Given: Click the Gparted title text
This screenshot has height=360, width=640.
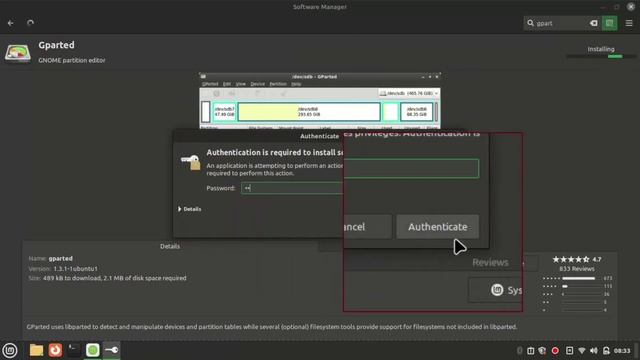Looking at the screenshot, I should point(56,45).
